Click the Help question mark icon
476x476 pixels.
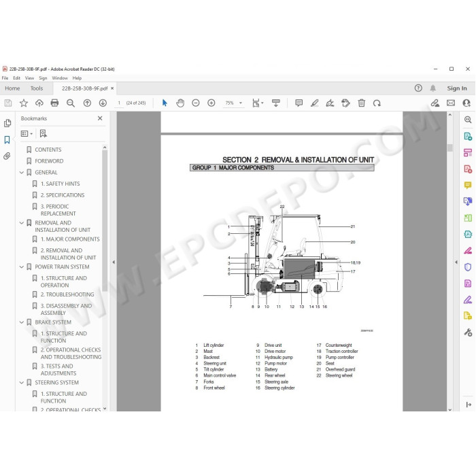[418, 88]
